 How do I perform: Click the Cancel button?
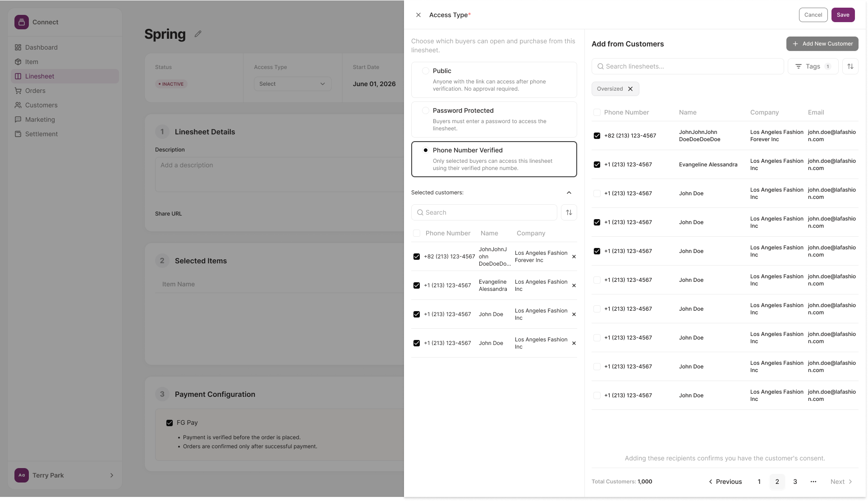[x=813, y=15]
